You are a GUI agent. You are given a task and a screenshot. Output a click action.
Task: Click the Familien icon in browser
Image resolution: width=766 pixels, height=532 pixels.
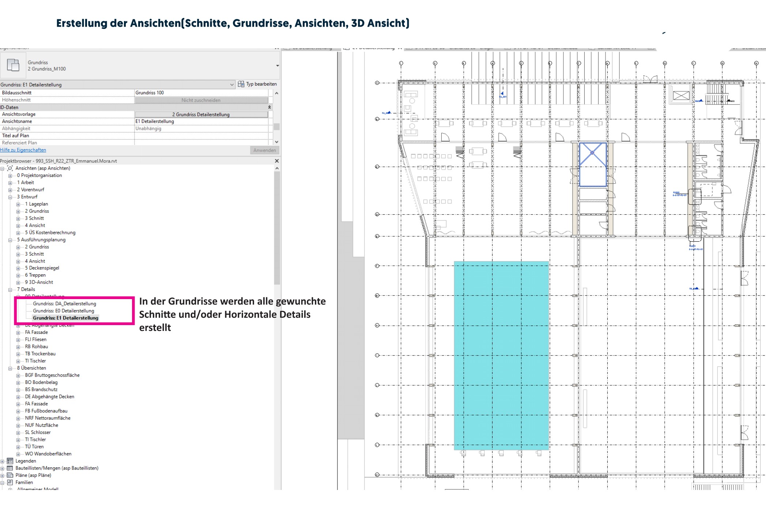point(10,482)
